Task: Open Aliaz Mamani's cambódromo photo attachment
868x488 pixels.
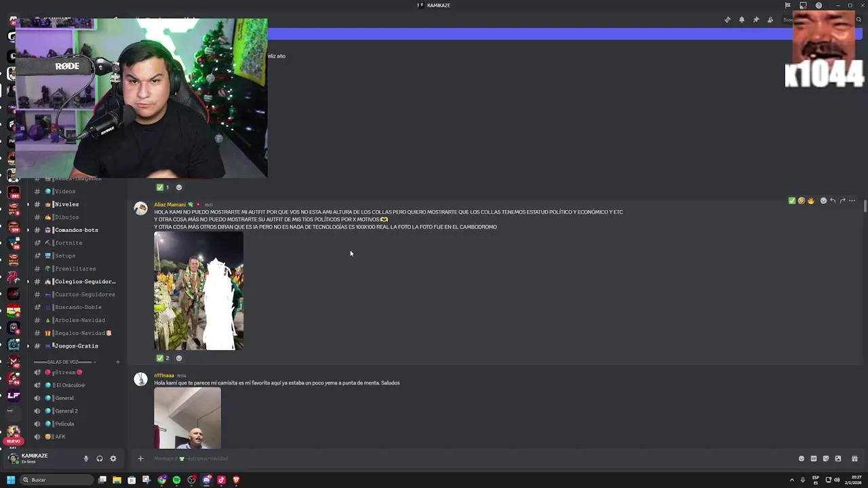Action: 199,291
